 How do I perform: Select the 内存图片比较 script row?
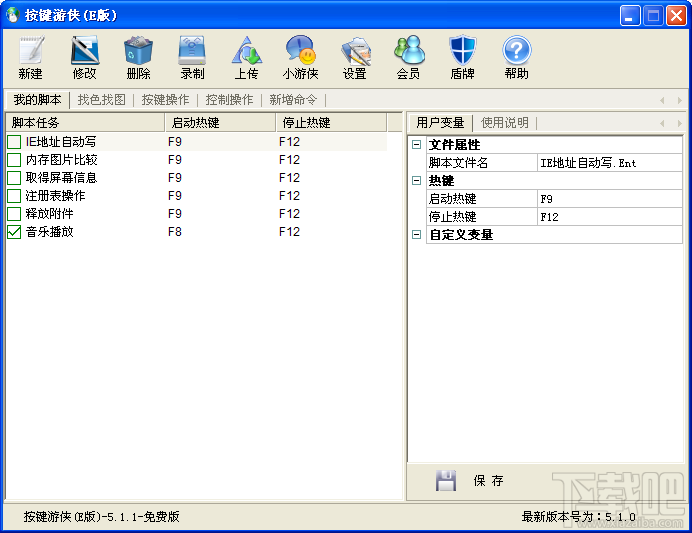[196, 160]
